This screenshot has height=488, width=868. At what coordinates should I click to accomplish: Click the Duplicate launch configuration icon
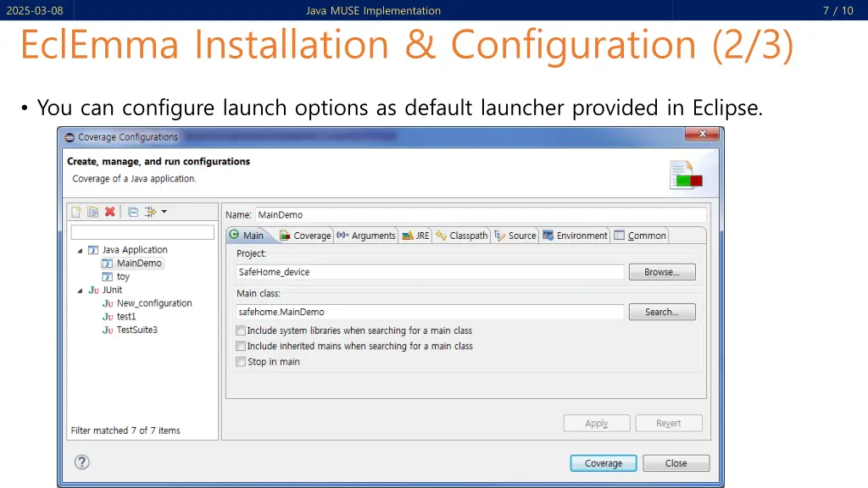[93, 212]
